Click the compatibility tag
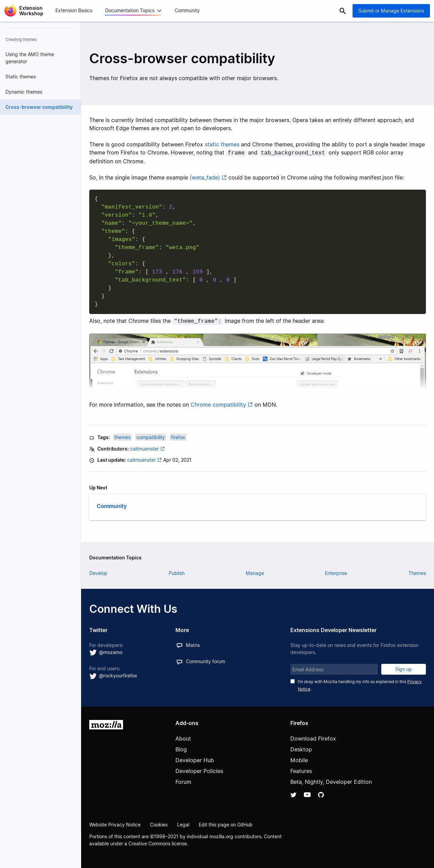This screenshot has width=434, height=868. point(150,437)
